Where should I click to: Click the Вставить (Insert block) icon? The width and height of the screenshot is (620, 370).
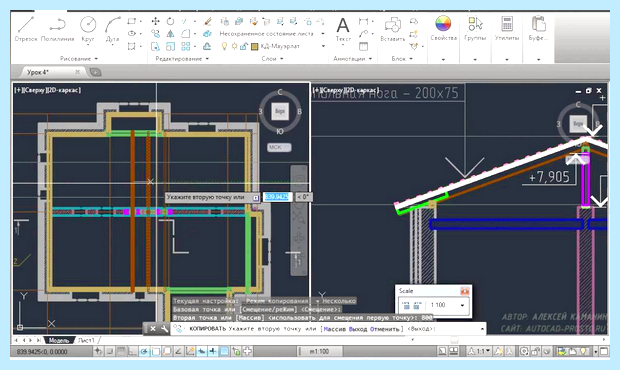tap(392, 28)
